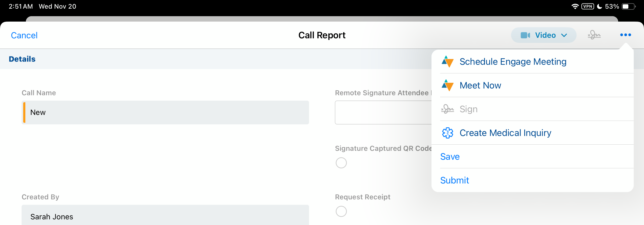Click Save in the options menu
Image resolution: width=644 pixels, height=225 pixels.
coord(450,157)
